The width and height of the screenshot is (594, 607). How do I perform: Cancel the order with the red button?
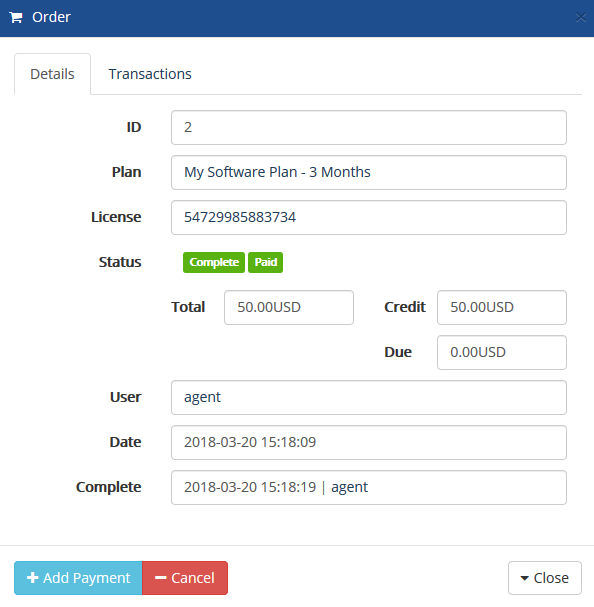click(x=185, y=578)
